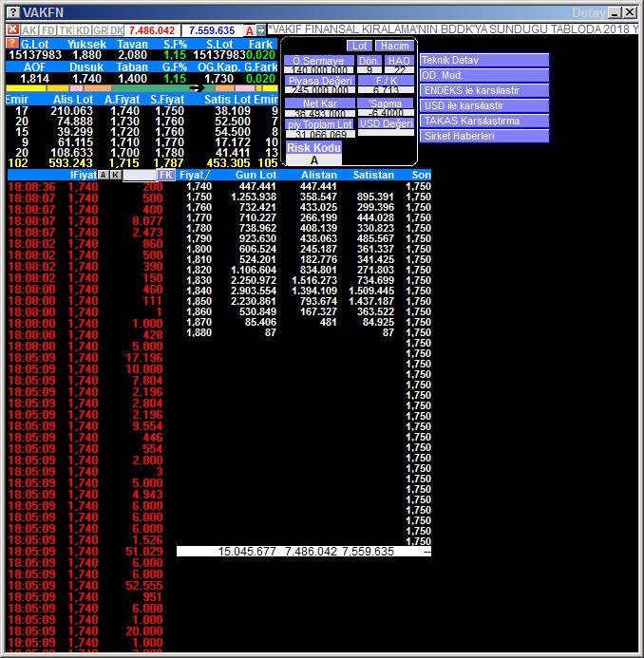Image resolution: width=644 pixels, height=658 pixels.
Task: Click the red X icon beside AK
Action: point(12,29)
